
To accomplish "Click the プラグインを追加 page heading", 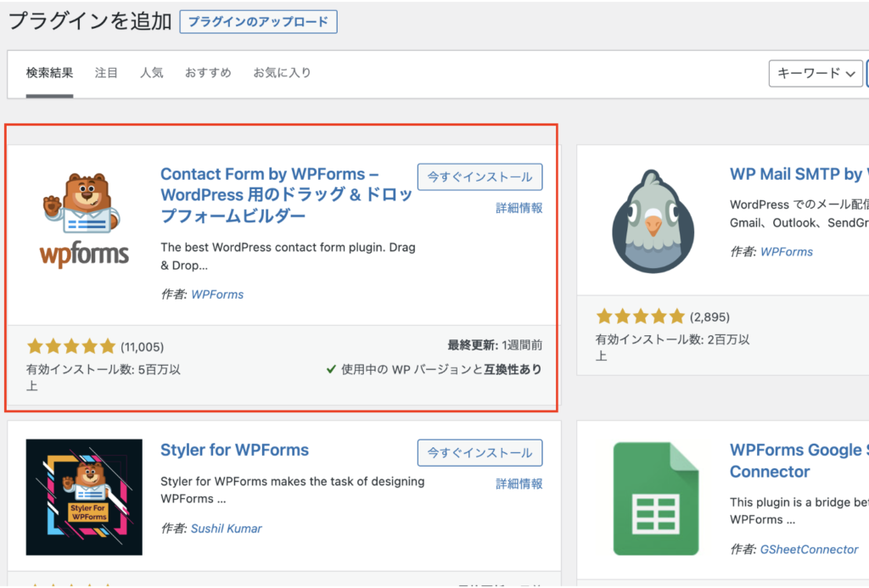I will tap(90, 21).
